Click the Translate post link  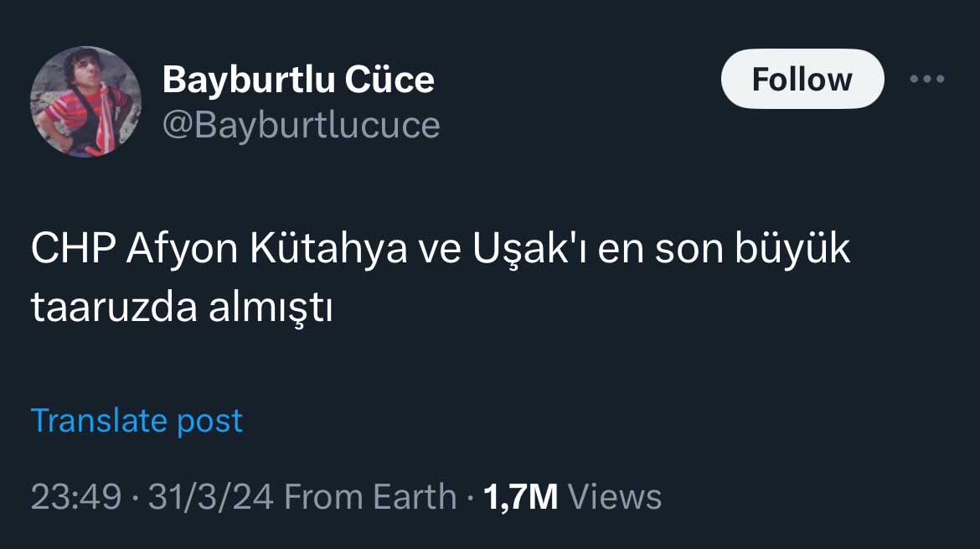coord(137,421)
